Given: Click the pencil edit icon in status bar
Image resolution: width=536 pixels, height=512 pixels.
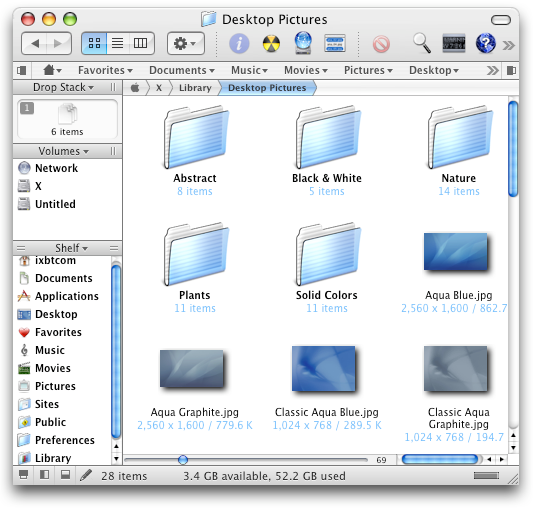Looking at the screenshot, I should (86, 475).
